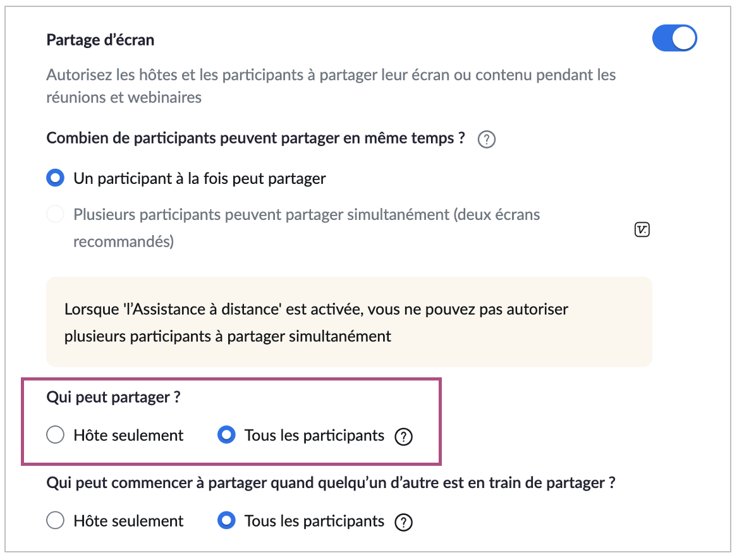Click the "V" badge icon beside multi-share option
This screenshot has height=560, width=737.
(642, 230)
